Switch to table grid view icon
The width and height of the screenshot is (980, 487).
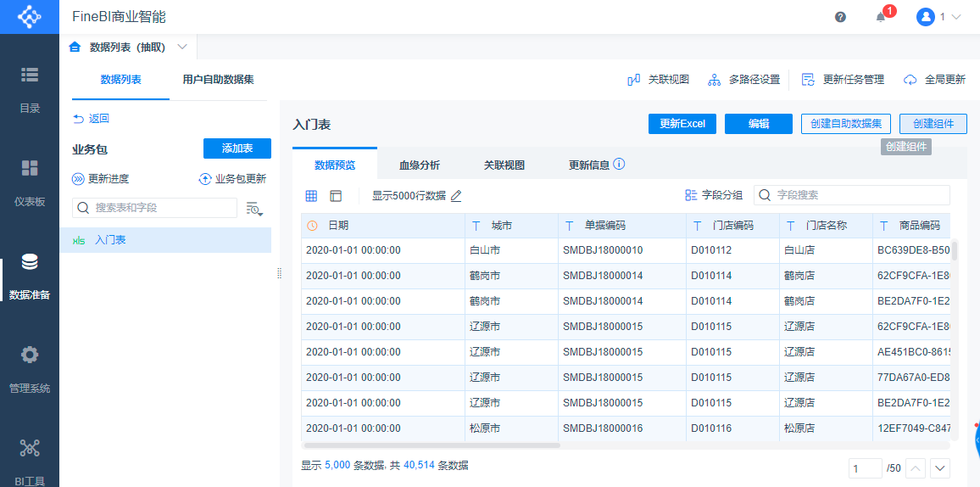click(311, 196)
